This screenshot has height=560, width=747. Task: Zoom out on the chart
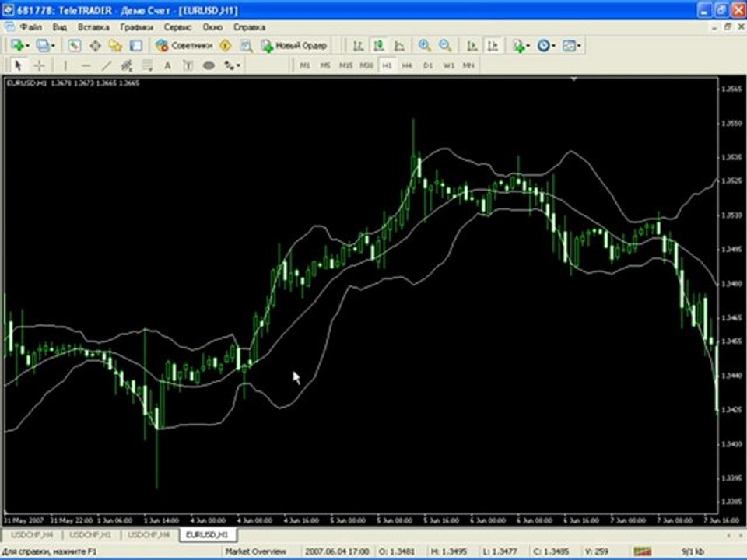pos(445,46)
